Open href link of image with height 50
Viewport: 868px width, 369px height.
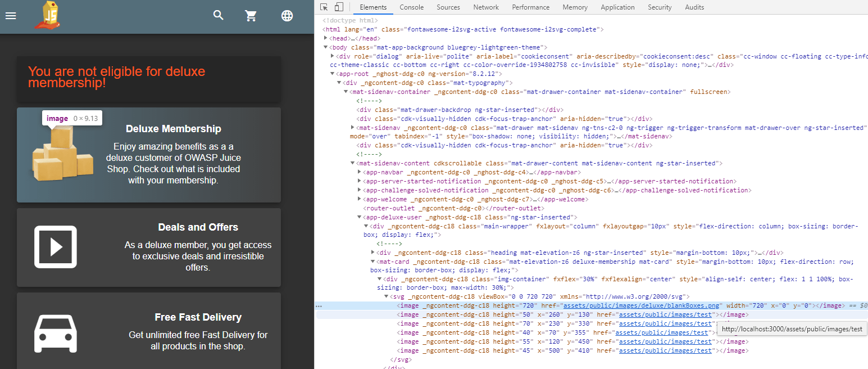click(x=666, y=314)
